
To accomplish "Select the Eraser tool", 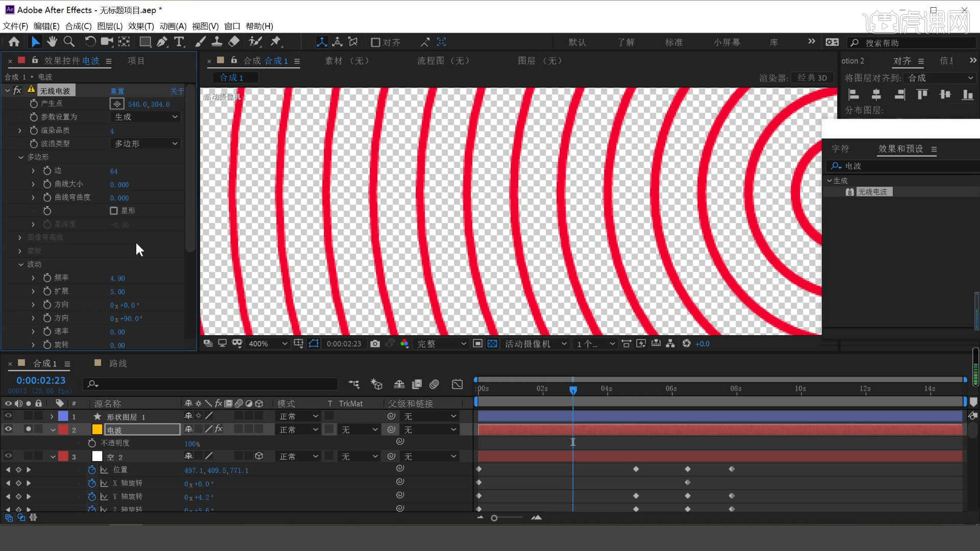I will pyautogui.click(x=234, y=42).
